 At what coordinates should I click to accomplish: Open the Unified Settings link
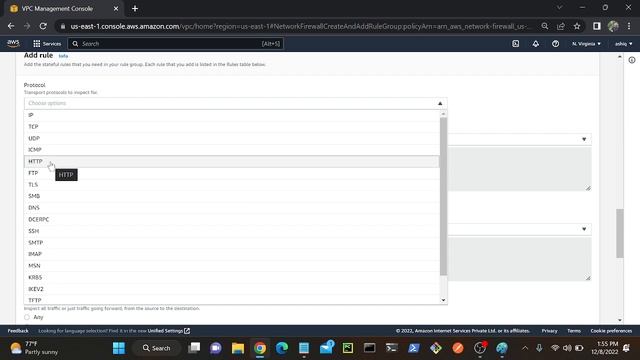click(169, 331)
